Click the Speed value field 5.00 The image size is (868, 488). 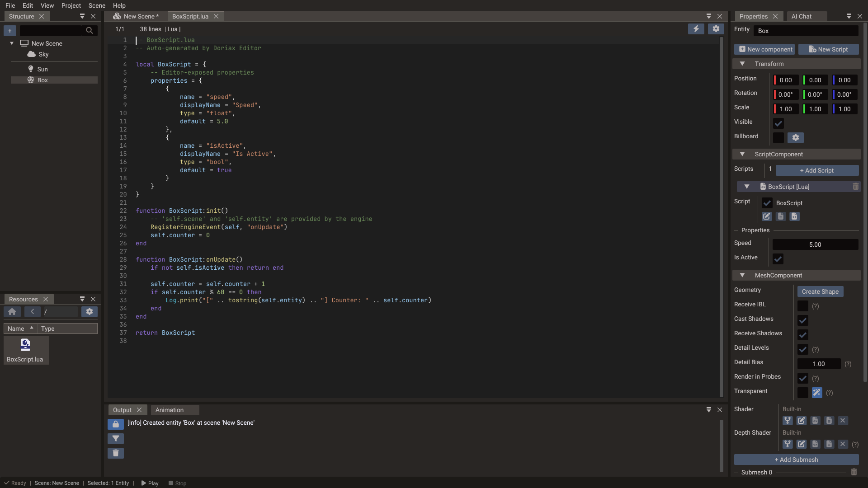tap(815, 244)
